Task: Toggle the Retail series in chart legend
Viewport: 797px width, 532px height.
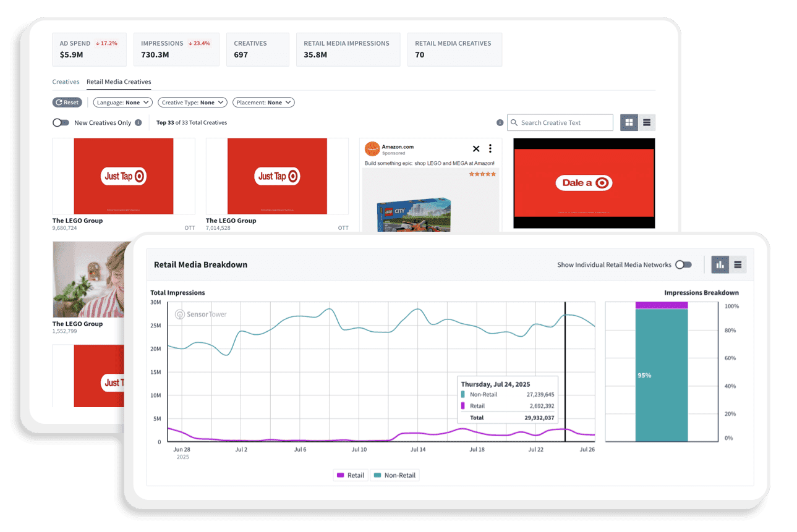Action: point(350,475)
